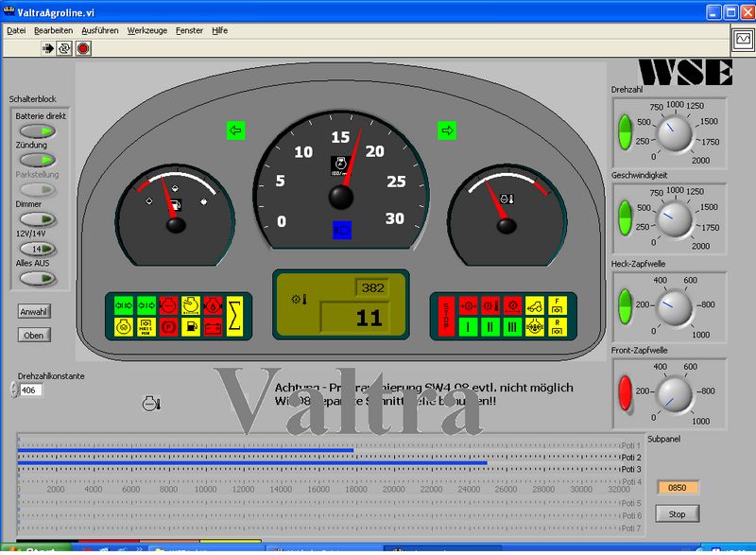
Task: Click the Poti 2 blue slider bar
Action: coord(185,450)
